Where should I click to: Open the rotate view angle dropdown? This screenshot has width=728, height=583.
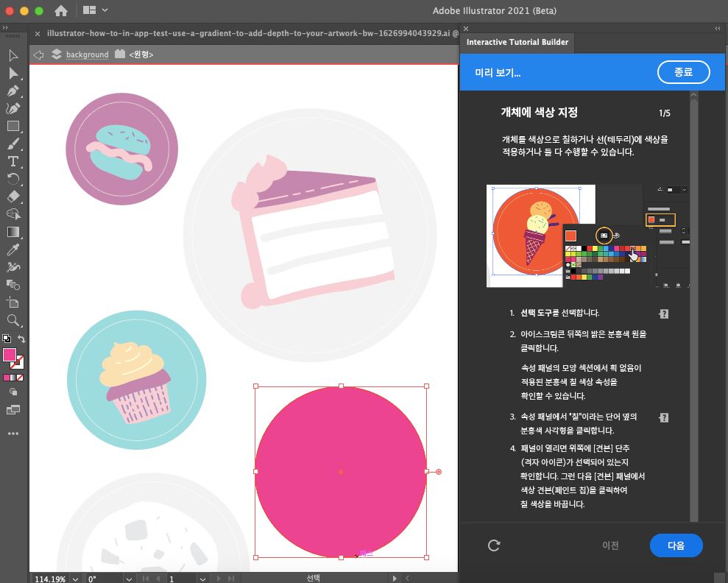click(129, 579)
